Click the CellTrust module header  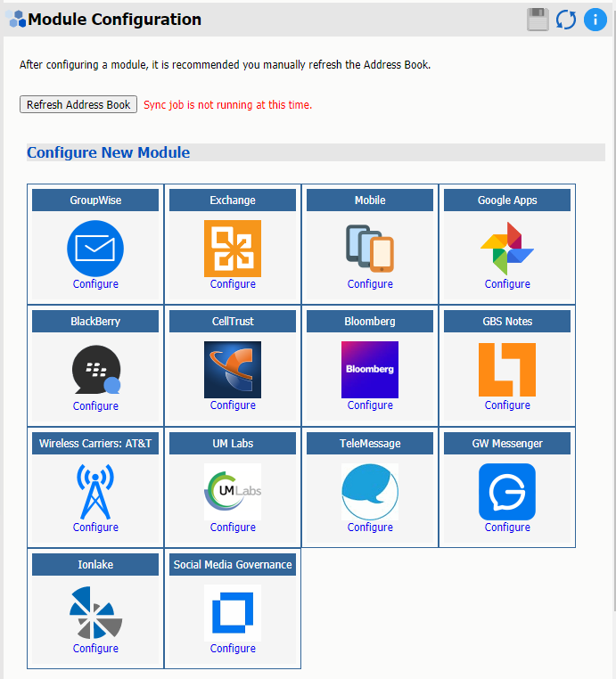(233, 322)
